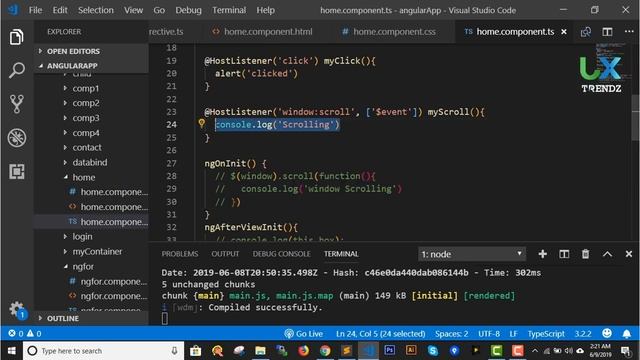Expand the OPEN EDITORS section
Screen dimensions: 640x360
coord(73,51)
